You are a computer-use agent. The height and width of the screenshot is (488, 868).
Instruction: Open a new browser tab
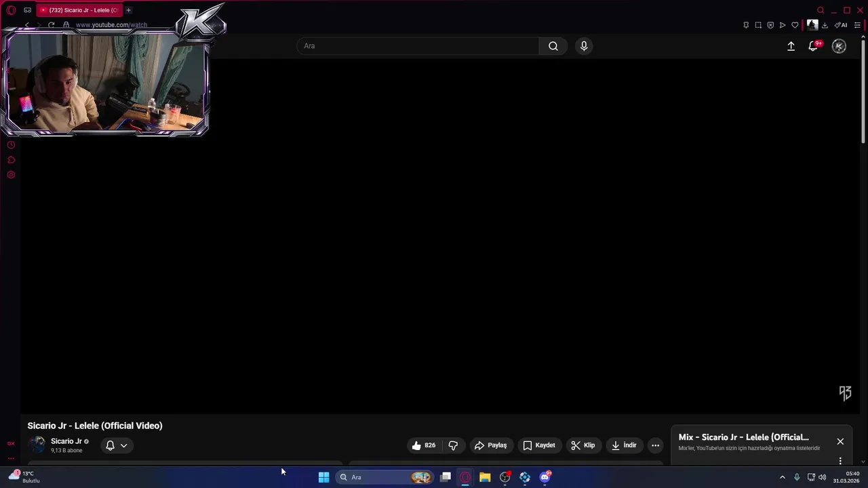click(128, 10)
